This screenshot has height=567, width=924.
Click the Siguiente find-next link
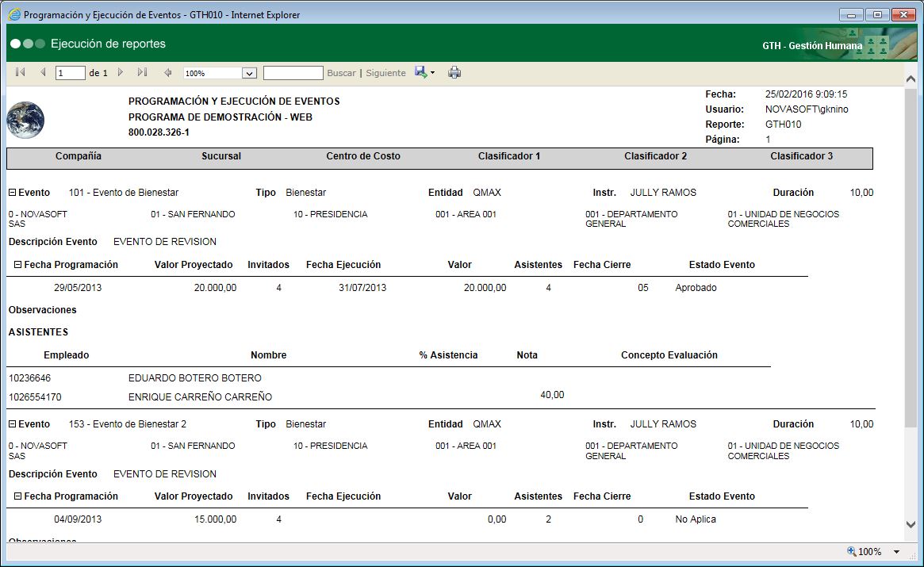point(385,73)
